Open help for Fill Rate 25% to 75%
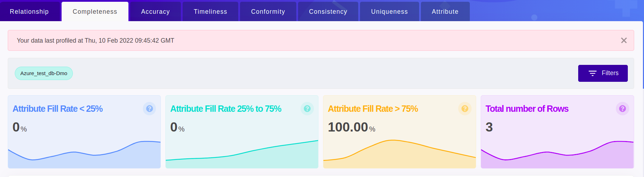 307,109
